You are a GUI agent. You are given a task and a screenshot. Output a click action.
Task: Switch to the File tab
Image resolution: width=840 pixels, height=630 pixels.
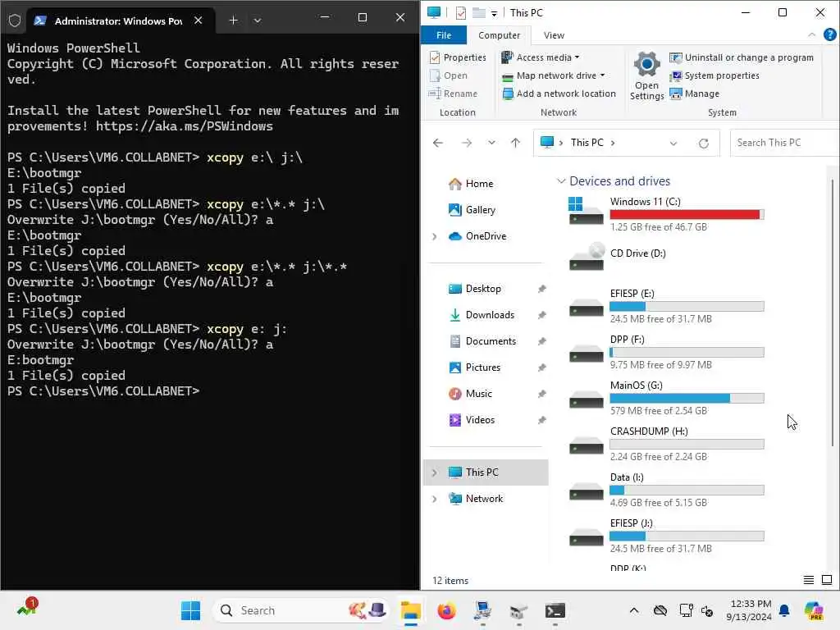point(444,34)
